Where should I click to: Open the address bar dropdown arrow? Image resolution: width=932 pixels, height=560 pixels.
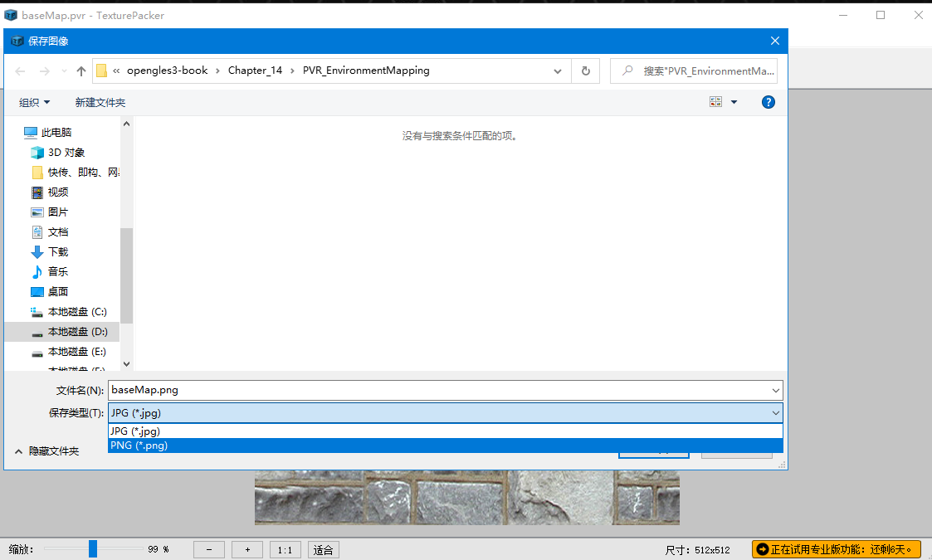point(557,71)
